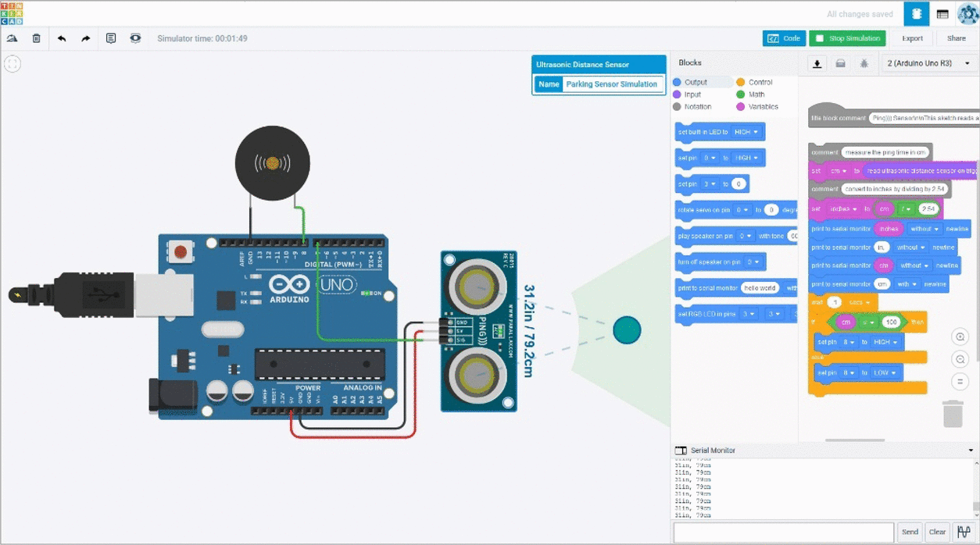Open the Tinkercad logo home link
This screenshot has height=545, width=980.
[x=13, y=13]
